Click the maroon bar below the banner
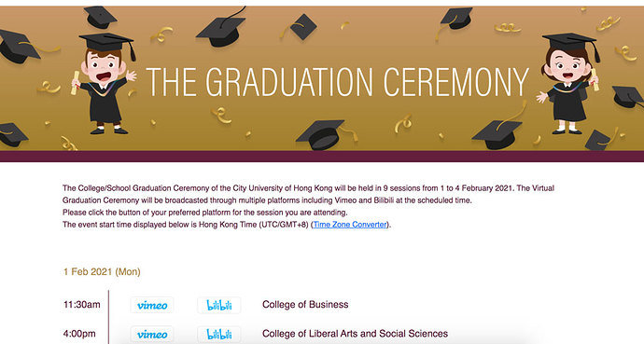644x344 pixels. pyautogui.click(x=322, y=157)
